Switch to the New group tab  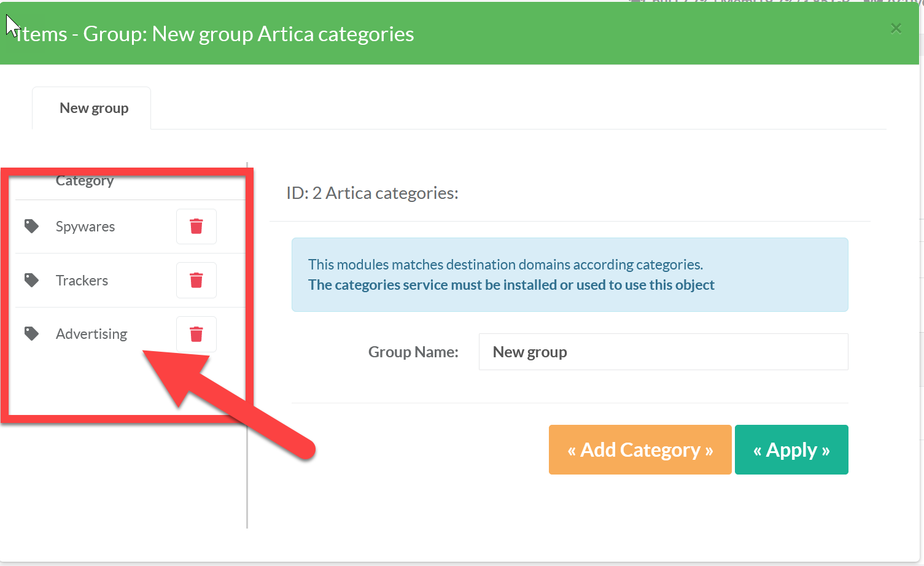pyautogui.click(x=94, y=109)
